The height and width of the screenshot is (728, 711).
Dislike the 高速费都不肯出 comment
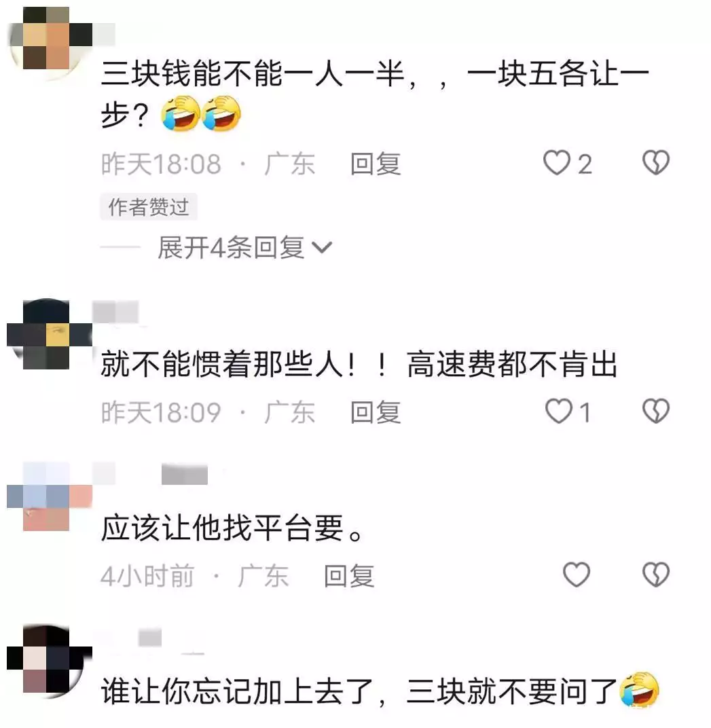656,412
